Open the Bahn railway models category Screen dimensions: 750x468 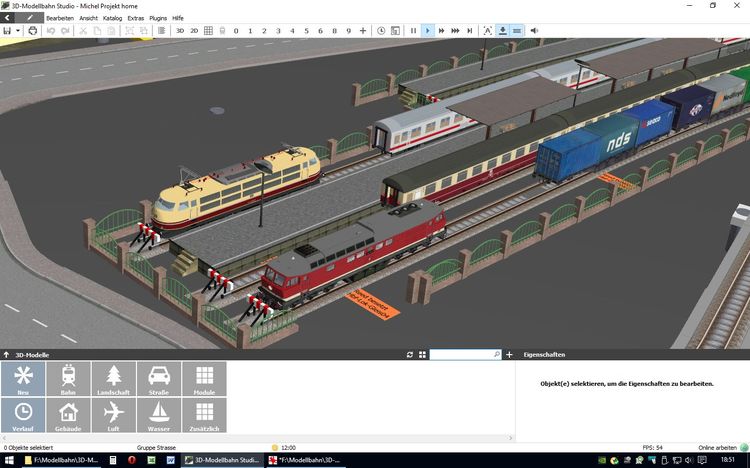(x=68, y=379)
